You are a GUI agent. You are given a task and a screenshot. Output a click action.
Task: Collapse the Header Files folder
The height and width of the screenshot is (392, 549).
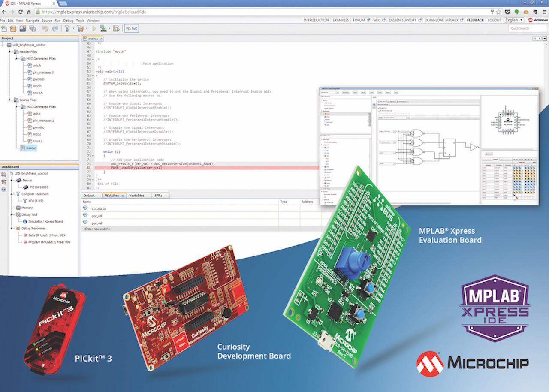(x=9, y=51)
